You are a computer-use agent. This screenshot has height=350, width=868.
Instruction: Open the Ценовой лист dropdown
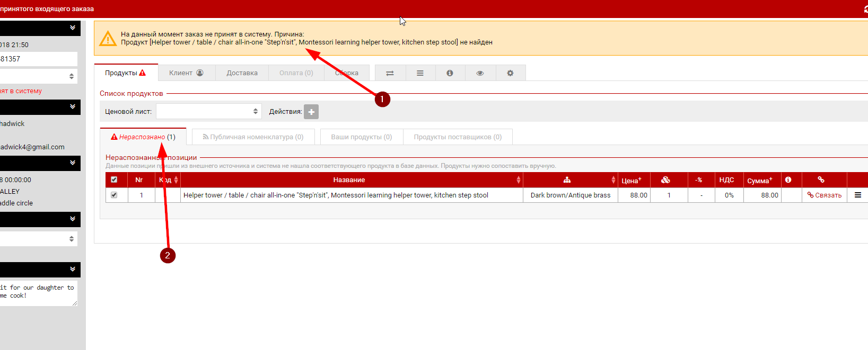pos(208,112)
